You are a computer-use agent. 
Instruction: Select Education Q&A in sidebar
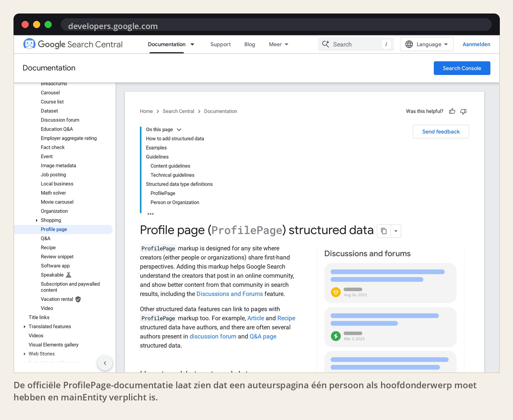point(57,129)
